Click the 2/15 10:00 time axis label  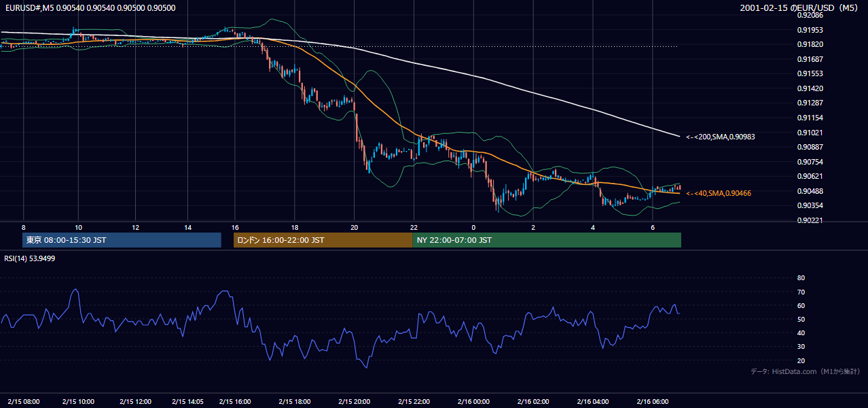tap(78, 401)
